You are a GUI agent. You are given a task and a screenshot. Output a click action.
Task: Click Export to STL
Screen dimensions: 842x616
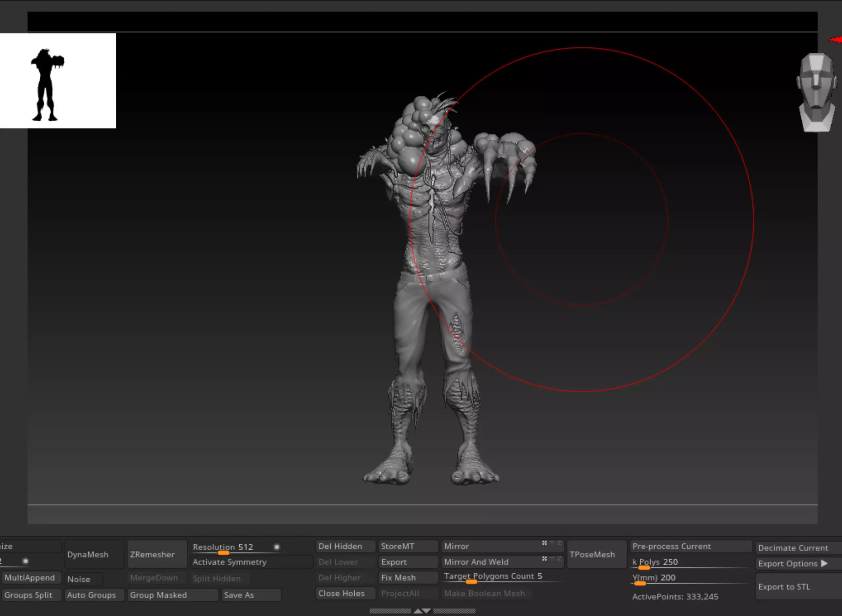[798, 587]
